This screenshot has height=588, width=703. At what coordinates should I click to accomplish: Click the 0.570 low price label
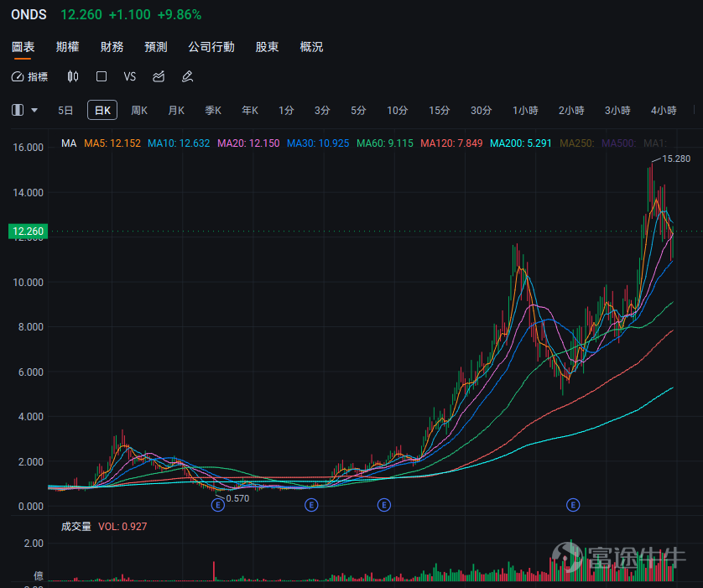(237, 498)
